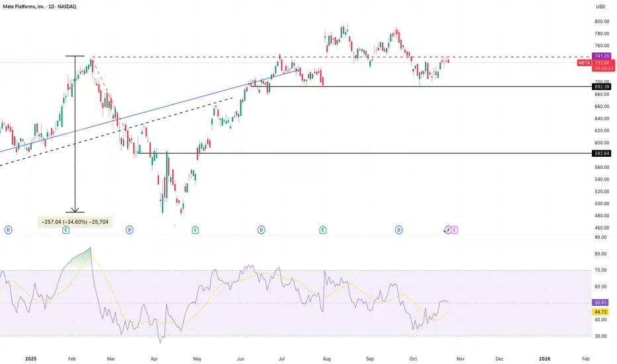Open the earnings E marker near August
Image resolution: width=617 pixels, height=364 pixels.
click(322, 230)
